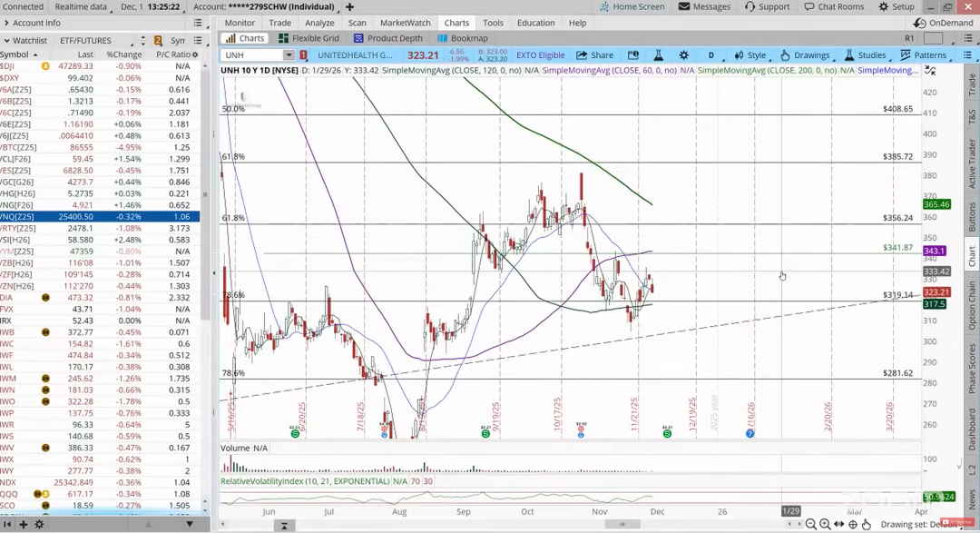Select the /BTC[Z25] watchlist row
980x533 pixels.
(100, 147)
